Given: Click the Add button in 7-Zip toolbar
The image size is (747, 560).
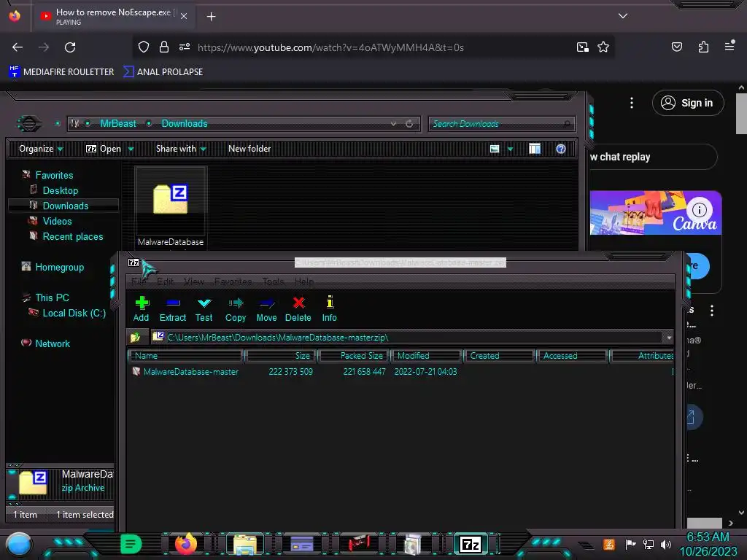Looking at the screenshot, I should pyautogui.click(x=142, y=308).
